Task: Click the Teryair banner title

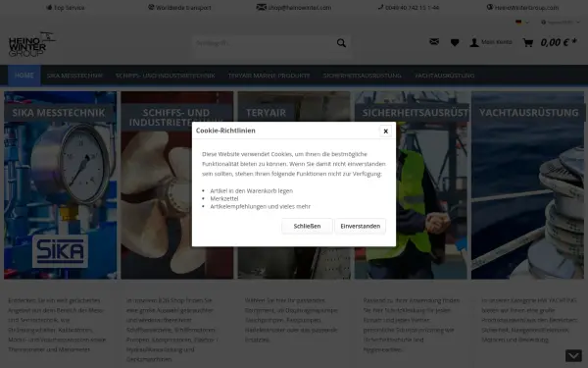Action: pyautogui.click(x=266, y=113)
